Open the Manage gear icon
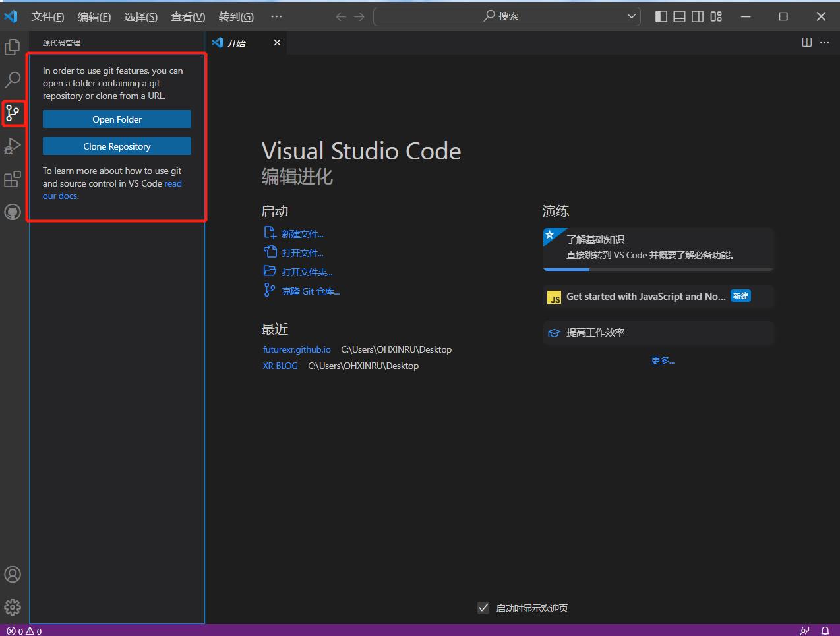Viewport: 840px width, 636px height. point(13,607)
